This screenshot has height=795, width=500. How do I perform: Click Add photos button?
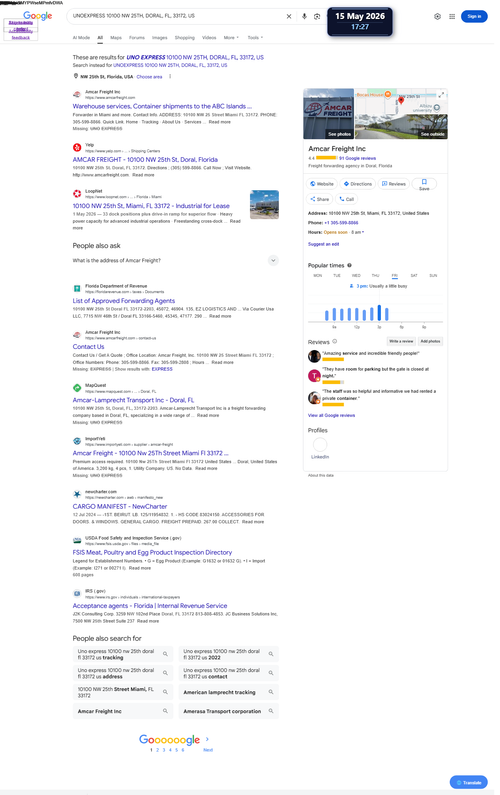pyautogui.click(x=431, y=341)
